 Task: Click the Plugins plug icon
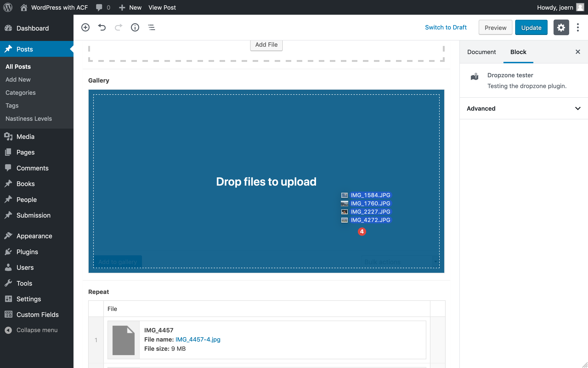pos(8,251)
